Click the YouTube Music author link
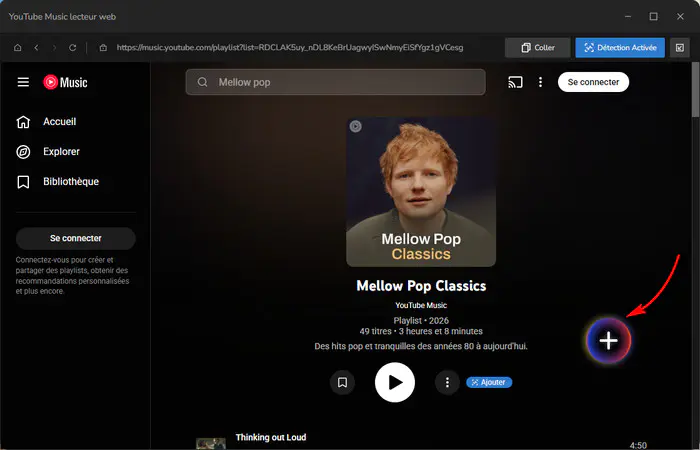700x450 pixels. point(421,305)
